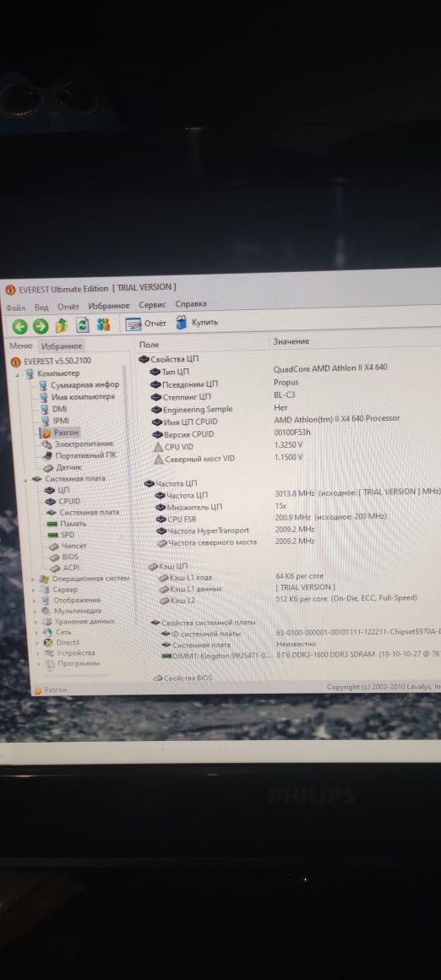Select Датчик tree item

pos(63,467)
